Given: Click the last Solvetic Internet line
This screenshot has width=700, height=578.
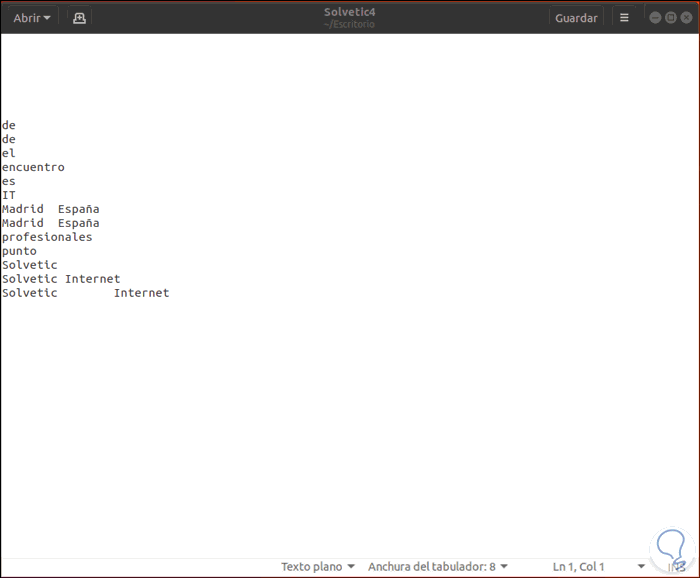Looking at the screenshot, I should tap(86, 293).
